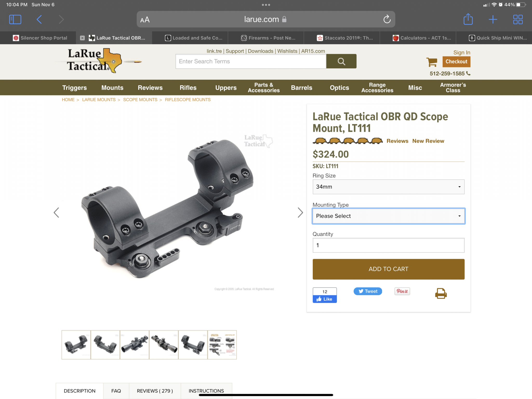
Task: Expand the Mounting Type dropdown
Action: (x=388, y=216)
